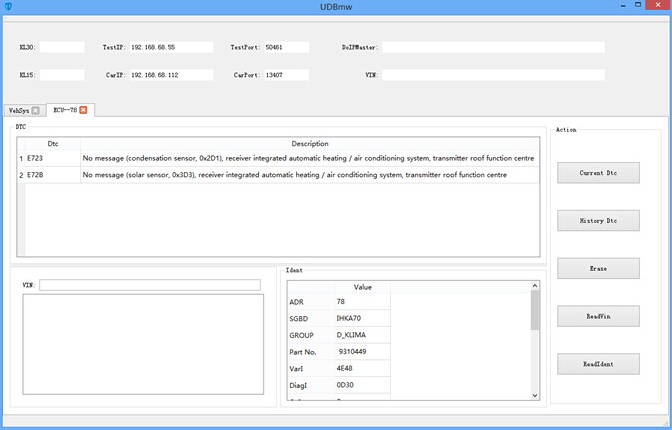Click the Erase button
Viewport: 672px width, 430px height.
(x=598, y=268)
